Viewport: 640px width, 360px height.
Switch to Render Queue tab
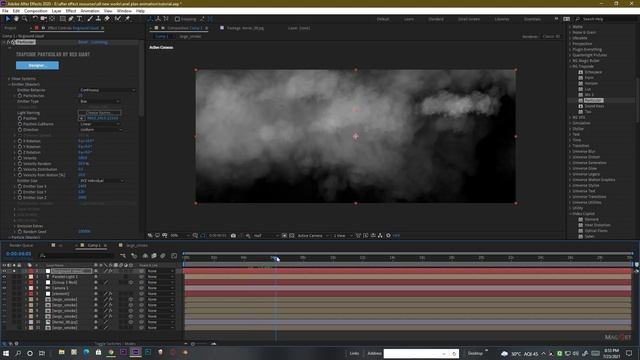click(21, 245)
